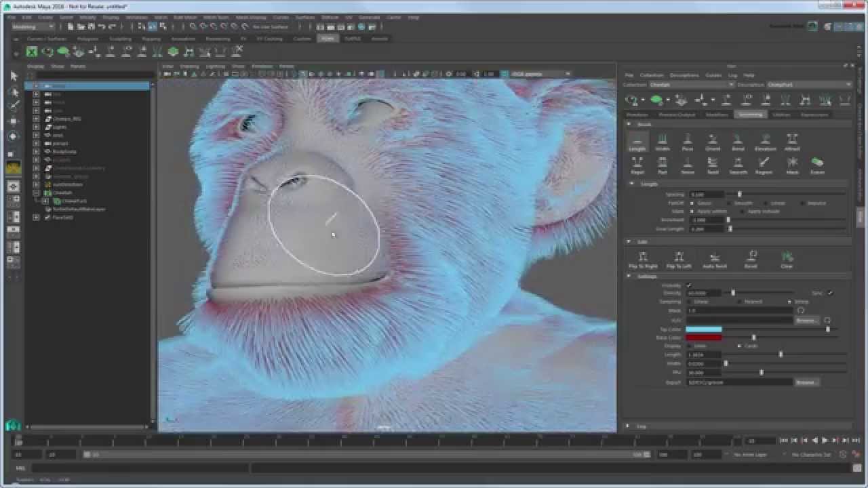Viewport: 868px width, 488px height.
Task: Select Apply within mask option
Action: pyautogui.click(x=692, y=211)
